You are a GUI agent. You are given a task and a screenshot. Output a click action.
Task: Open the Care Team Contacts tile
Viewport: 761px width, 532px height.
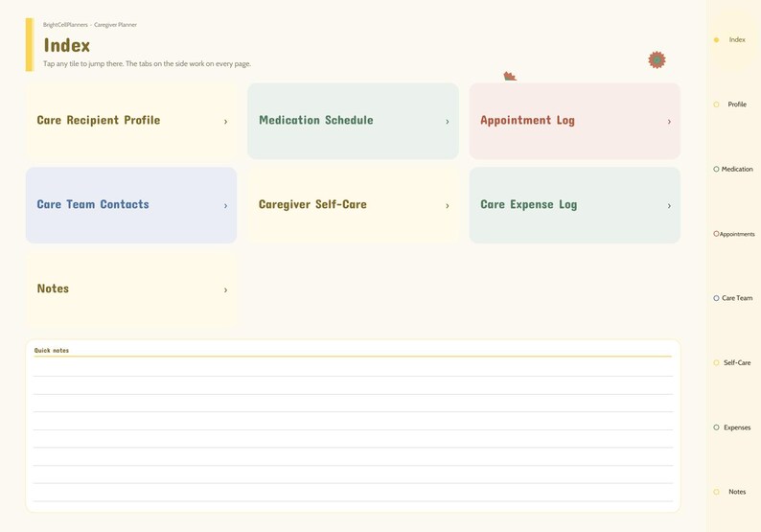(x=131, y=205)
